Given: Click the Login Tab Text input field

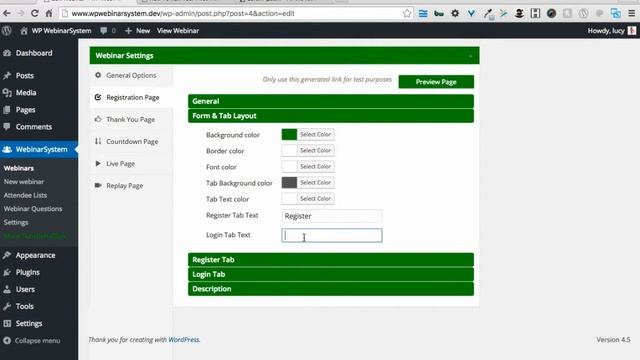Looking at the screenshot, I should coord(331,236).
